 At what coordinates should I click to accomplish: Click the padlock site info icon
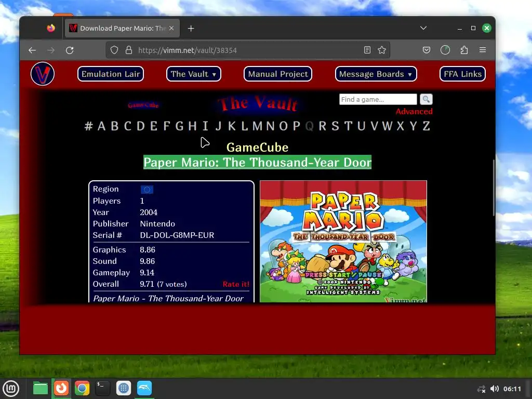(129, 50)
